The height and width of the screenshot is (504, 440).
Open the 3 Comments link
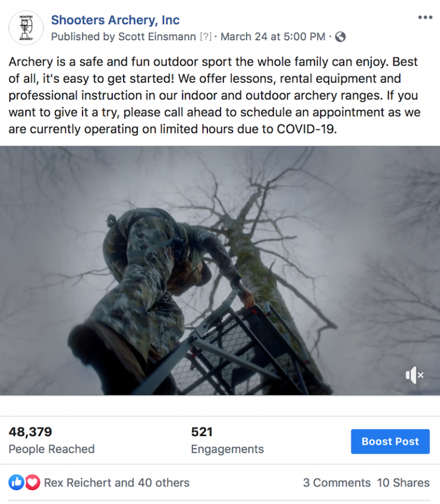tap(336, 482)
